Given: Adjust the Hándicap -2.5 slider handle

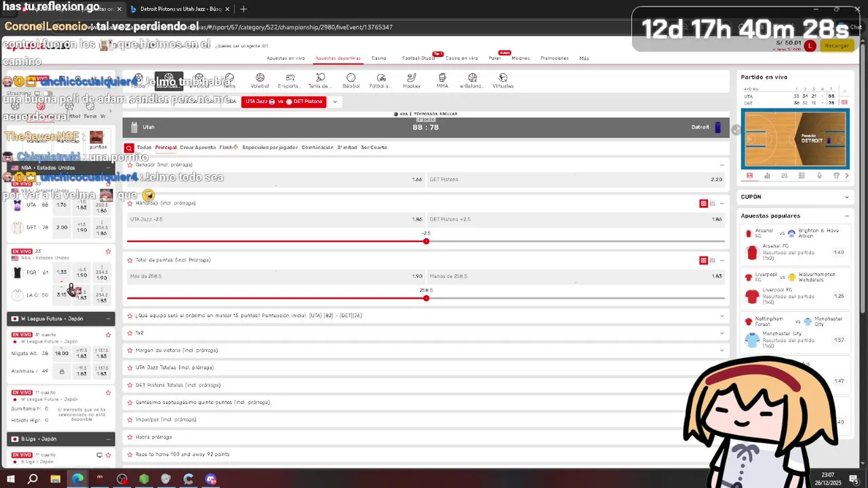Looking at the screenshot, I should [x=427, y=241].
